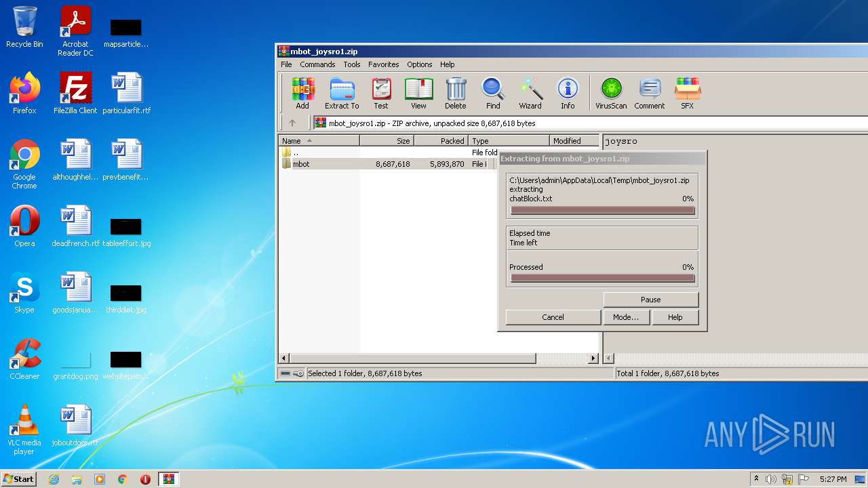This screenshot has height=488, width=868.
Task: Open the Options menu
Action: coord(420,64)
